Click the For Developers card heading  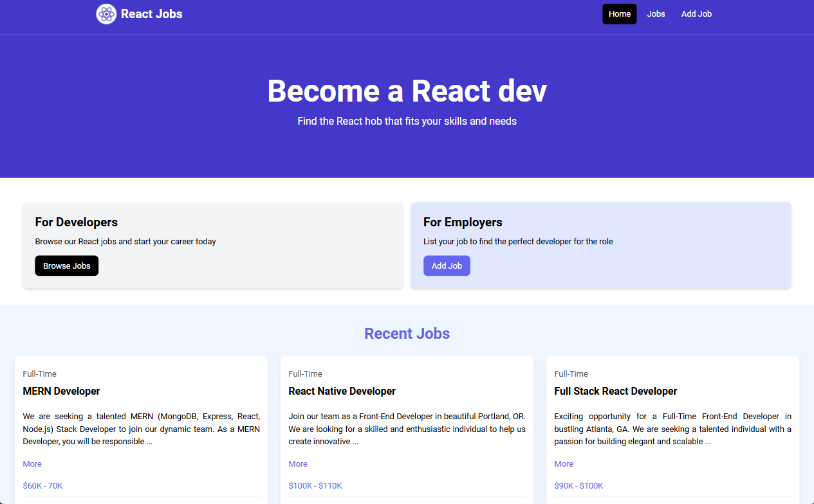77,222
